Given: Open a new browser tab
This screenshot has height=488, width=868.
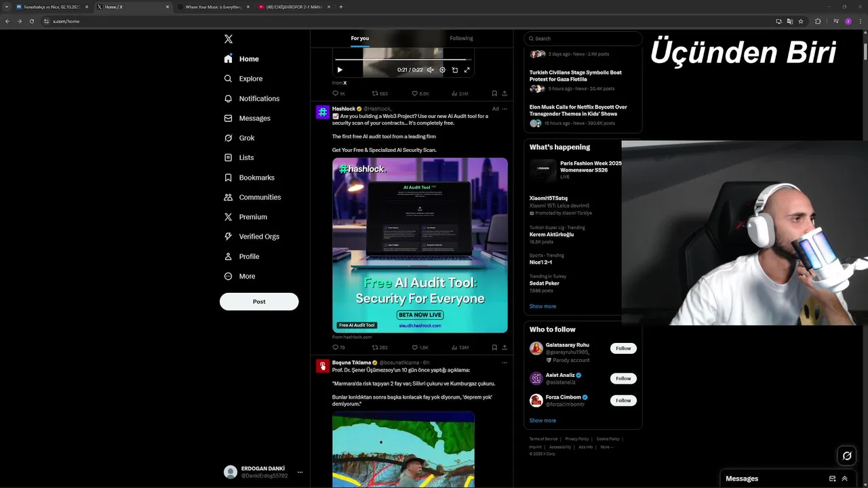Looking at the screenshot, I should click(341, 7).
